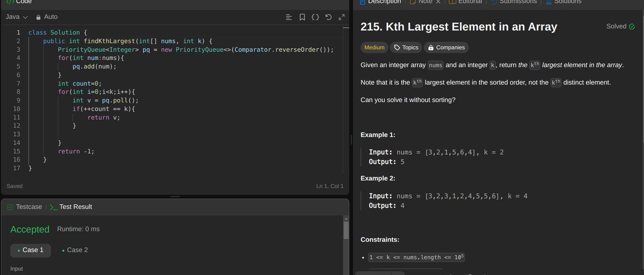Click 'Runtime: 0 ms' text
Viewport: 644px width, 275px height.
78,229
